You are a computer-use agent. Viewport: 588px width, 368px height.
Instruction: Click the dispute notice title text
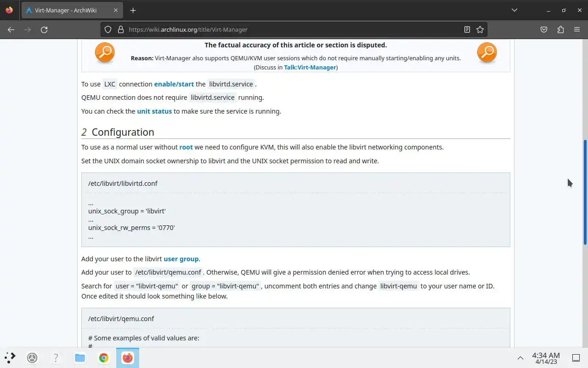pos(296,45)
